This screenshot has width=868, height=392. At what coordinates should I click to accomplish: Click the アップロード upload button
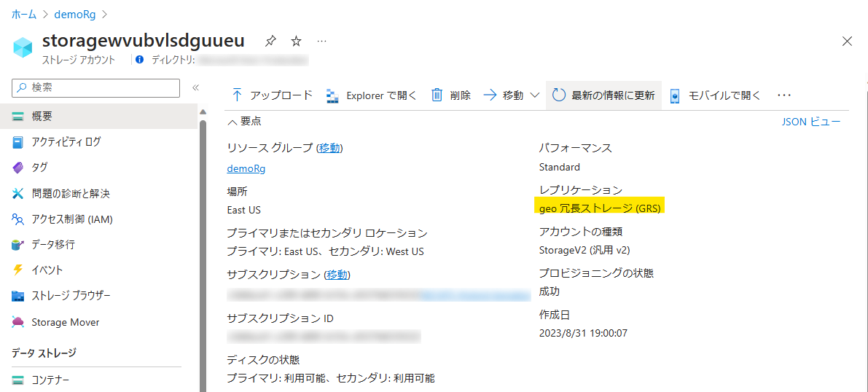coord(272,95)
